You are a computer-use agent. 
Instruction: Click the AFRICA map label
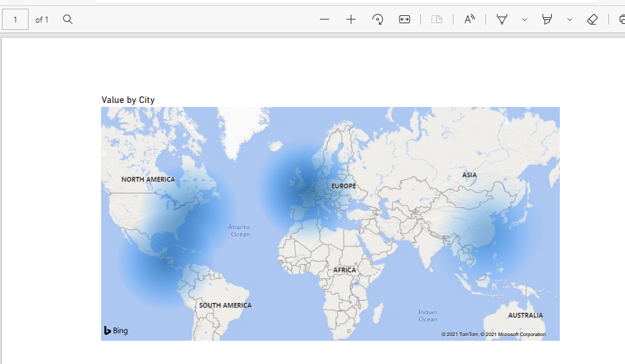pos(344,270)
